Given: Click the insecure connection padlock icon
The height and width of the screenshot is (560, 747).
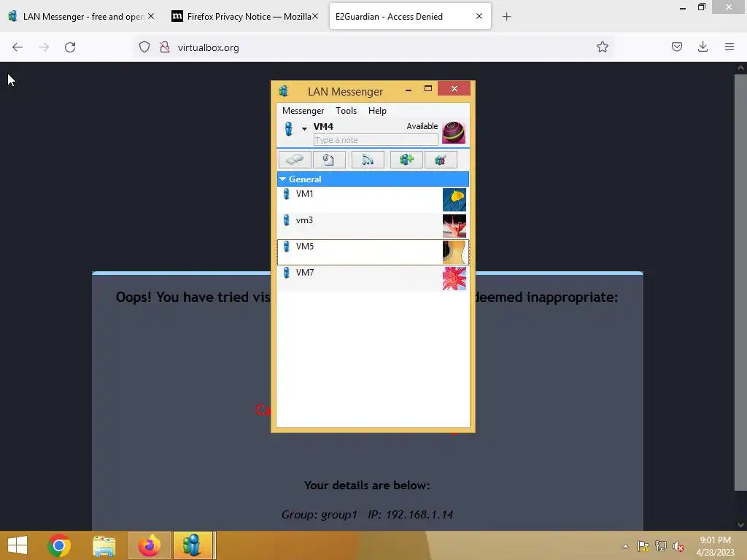Looking at the screenshot, I should tap(165, 47).
